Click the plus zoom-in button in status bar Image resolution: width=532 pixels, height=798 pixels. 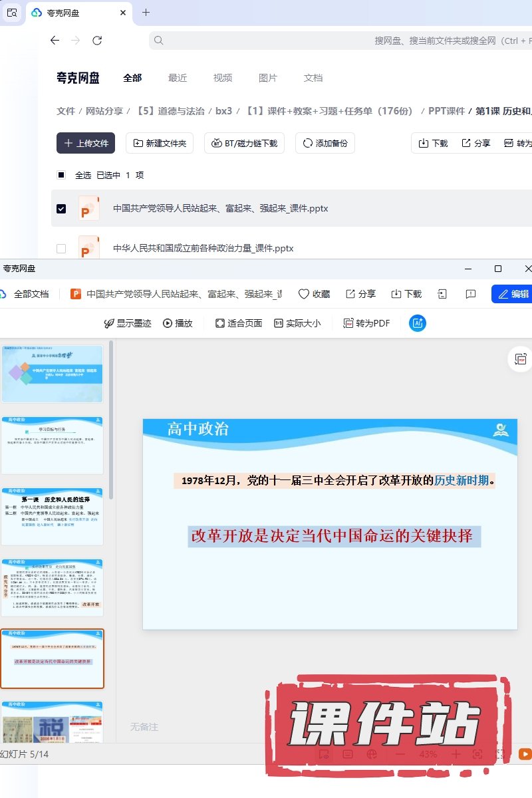point(456,754)
